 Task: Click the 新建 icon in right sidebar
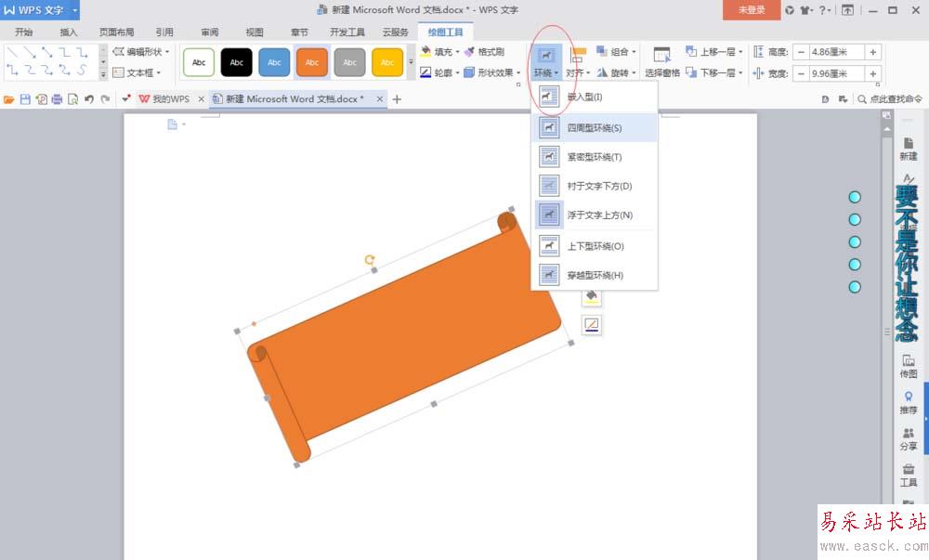[x=908, y=150]
